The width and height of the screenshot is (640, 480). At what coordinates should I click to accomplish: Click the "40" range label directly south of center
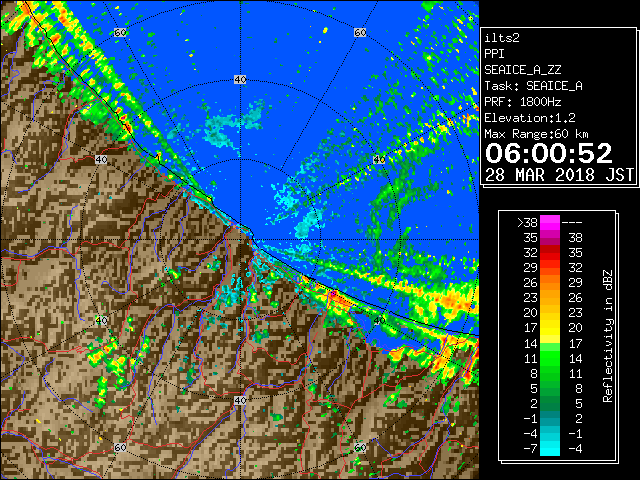[240, 400]
